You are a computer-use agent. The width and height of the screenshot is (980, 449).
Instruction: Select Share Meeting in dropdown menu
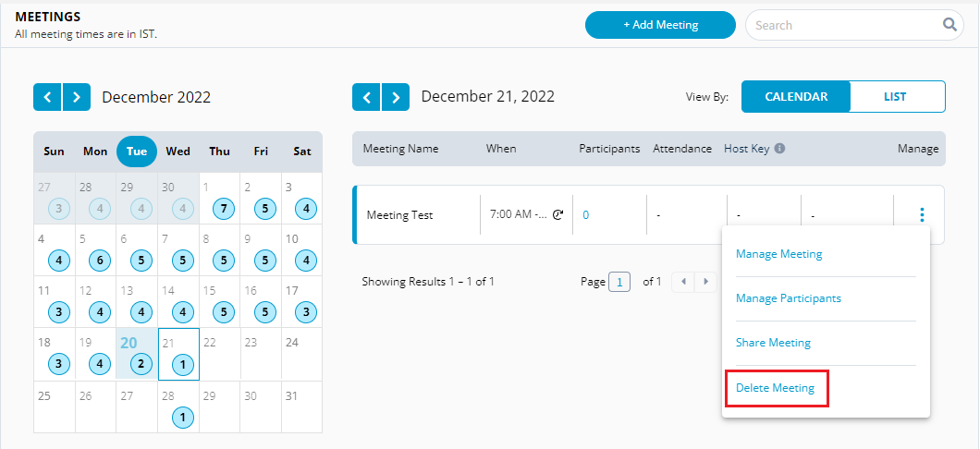(x=773, y=343)
